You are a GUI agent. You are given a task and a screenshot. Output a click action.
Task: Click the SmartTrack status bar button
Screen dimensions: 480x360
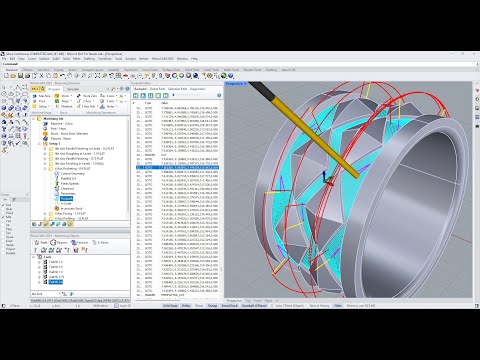pyautogui.click(x=230, y=305)
